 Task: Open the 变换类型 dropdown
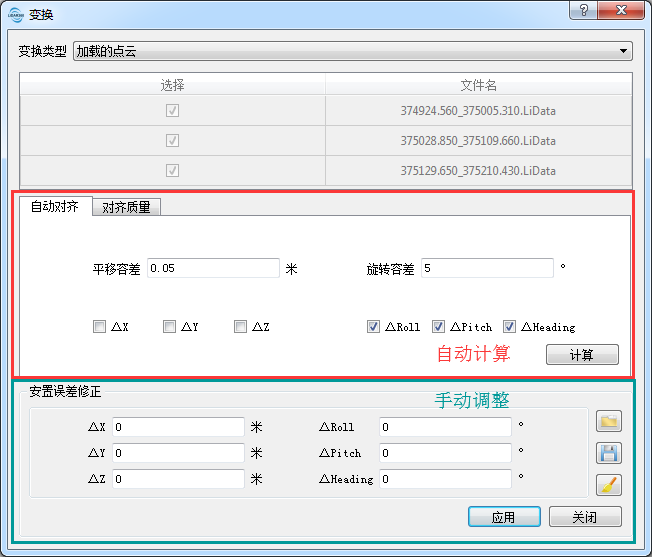point(353,51)
